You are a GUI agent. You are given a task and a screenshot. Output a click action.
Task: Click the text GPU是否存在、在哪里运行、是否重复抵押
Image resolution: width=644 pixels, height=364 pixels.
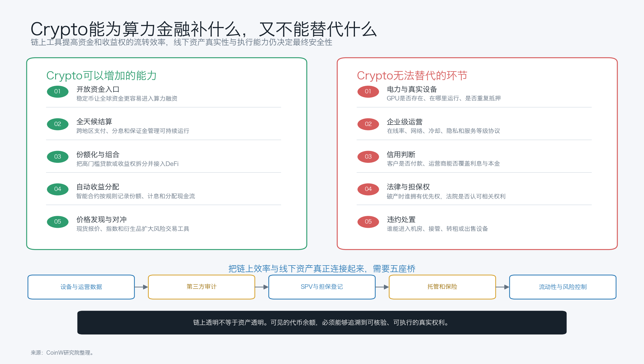tap(444, 98)
